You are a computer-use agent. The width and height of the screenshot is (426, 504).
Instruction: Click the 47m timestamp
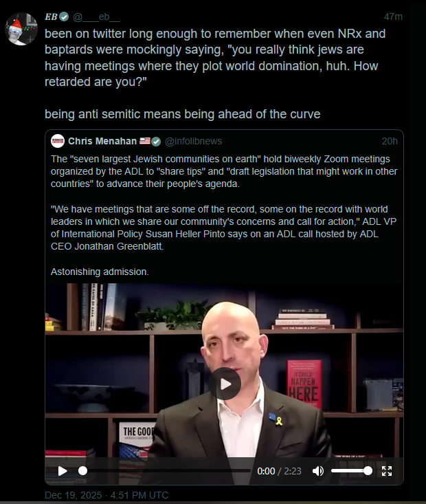393,17
